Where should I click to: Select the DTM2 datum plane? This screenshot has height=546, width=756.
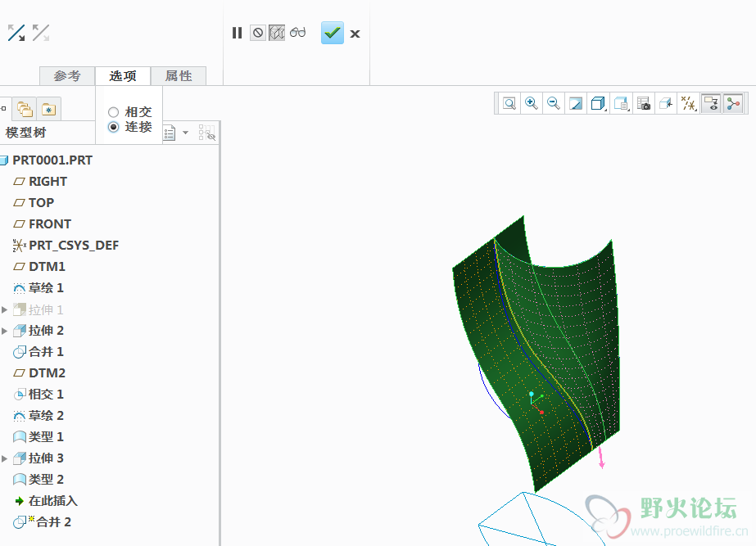[47, 373]
